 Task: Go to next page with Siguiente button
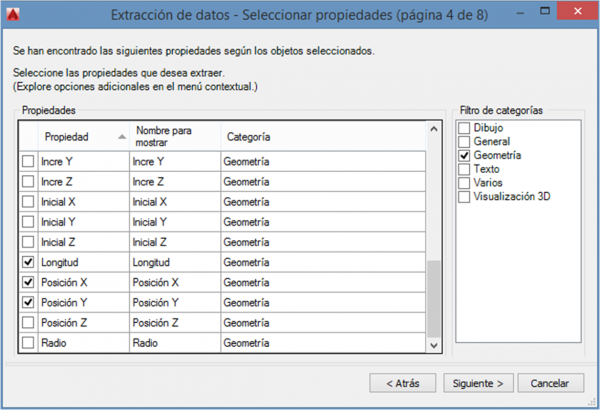tap(482, 383)
